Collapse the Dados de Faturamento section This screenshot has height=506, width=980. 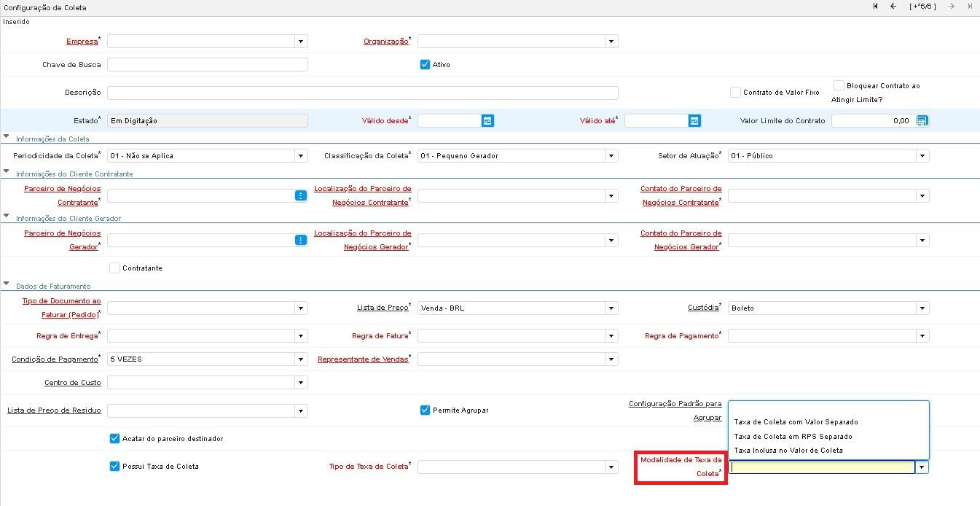[x=7, y=286]
